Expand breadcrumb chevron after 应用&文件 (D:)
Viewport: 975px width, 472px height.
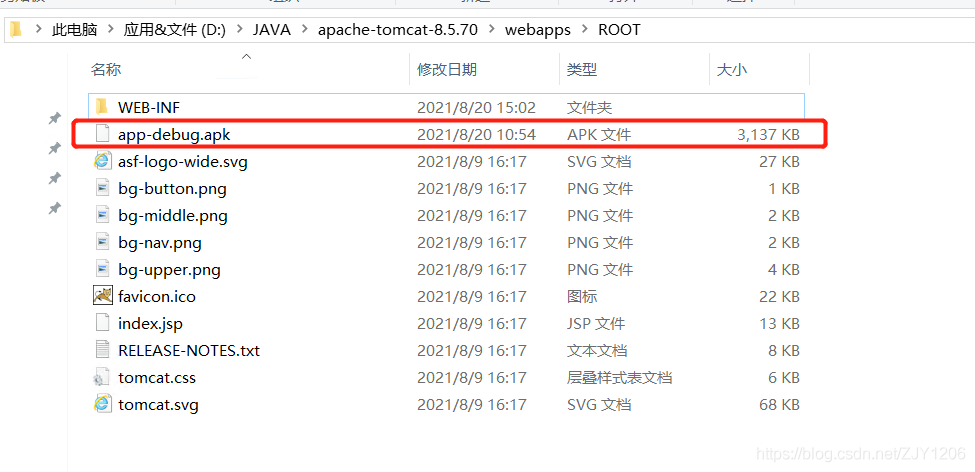[239, 30]
